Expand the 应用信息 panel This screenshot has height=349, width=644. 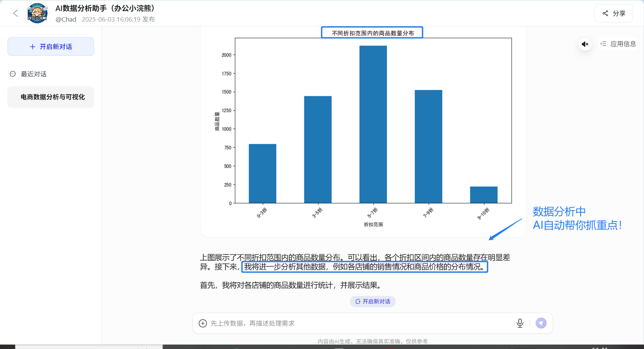point(618,44)
